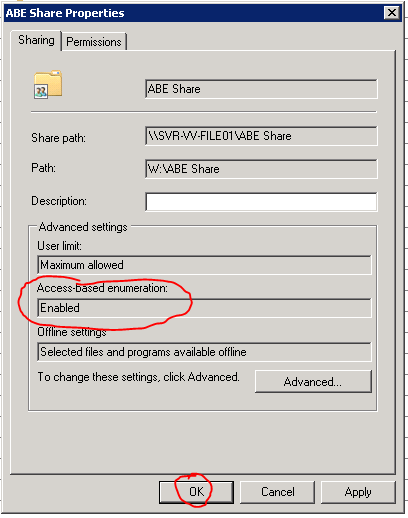
Task: Click the 'ABE Share Properties' title bar text
Action: [65, 13]
